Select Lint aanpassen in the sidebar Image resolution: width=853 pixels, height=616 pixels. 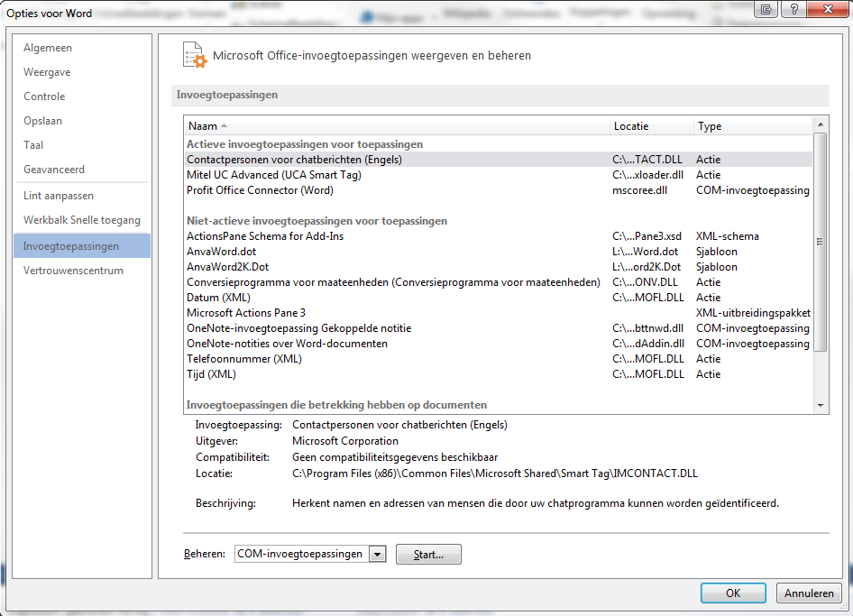click(59, 196)
